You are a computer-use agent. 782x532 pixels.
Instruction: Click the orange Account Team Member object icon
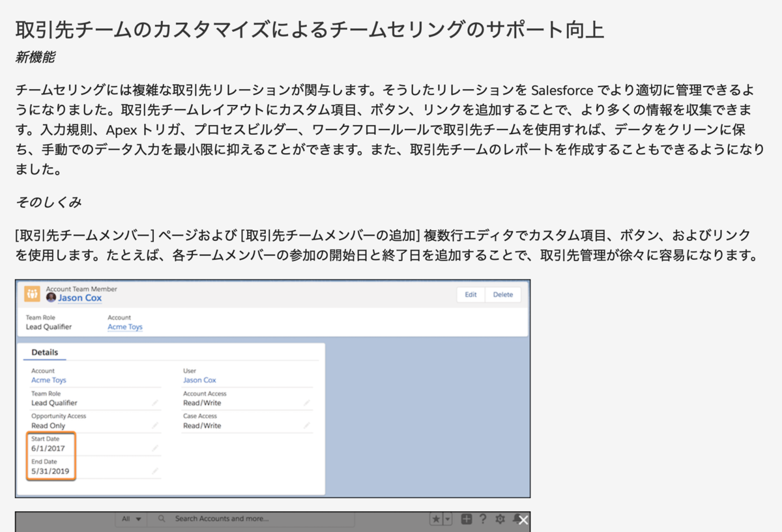31,293
